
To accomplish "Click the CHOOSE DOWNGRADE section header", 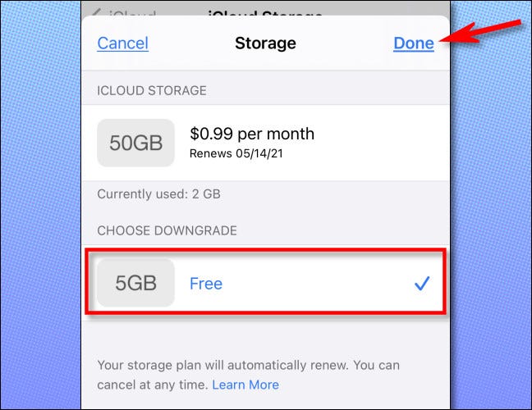I will click(167, 230).
